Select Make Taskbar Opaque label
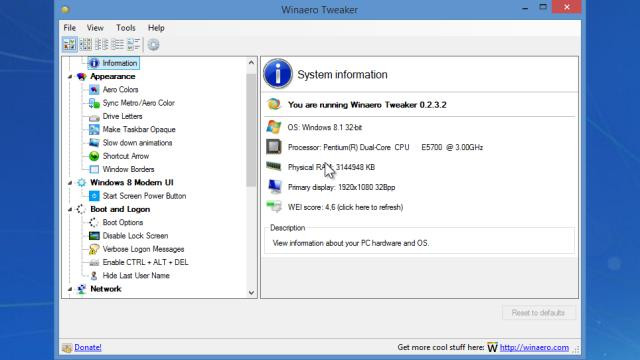This screenshot has height=360, width=640. (x=139, y=129)
